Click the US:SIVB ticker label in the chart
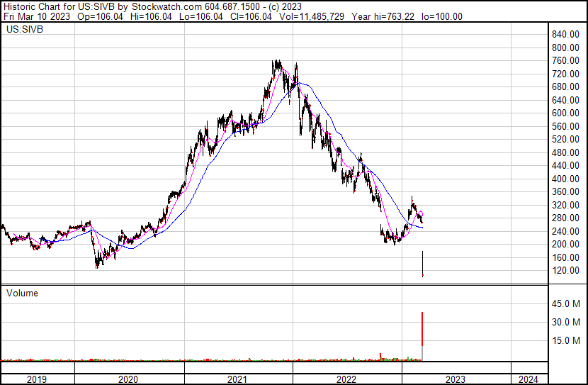 point(25,29)
